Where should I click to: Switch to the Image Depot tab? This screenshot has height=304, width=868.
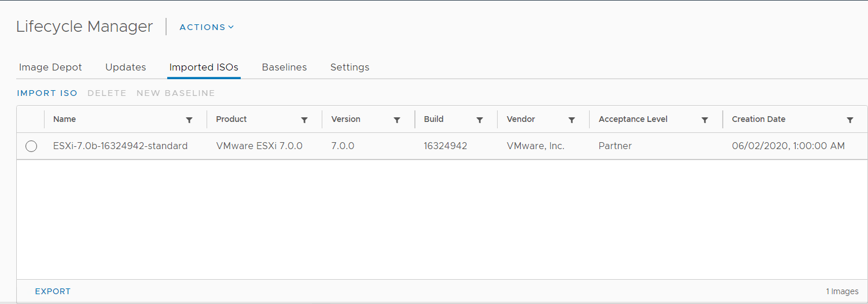pos(50,67)
